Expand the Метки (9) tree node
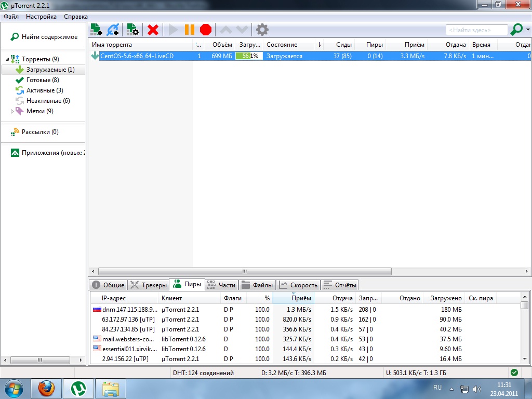This screenshot has height=399, width=532. (x=12, y=111)
